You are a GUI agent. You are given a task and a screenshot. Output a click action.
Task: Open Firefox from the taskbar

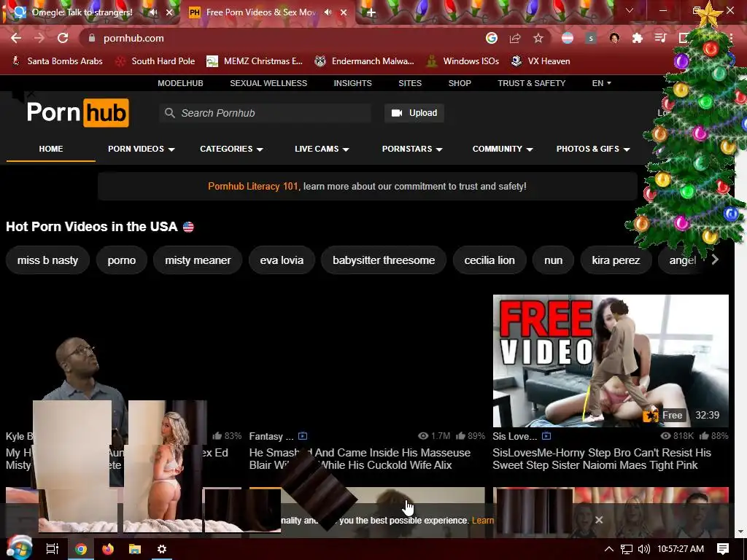click(108, 549)
